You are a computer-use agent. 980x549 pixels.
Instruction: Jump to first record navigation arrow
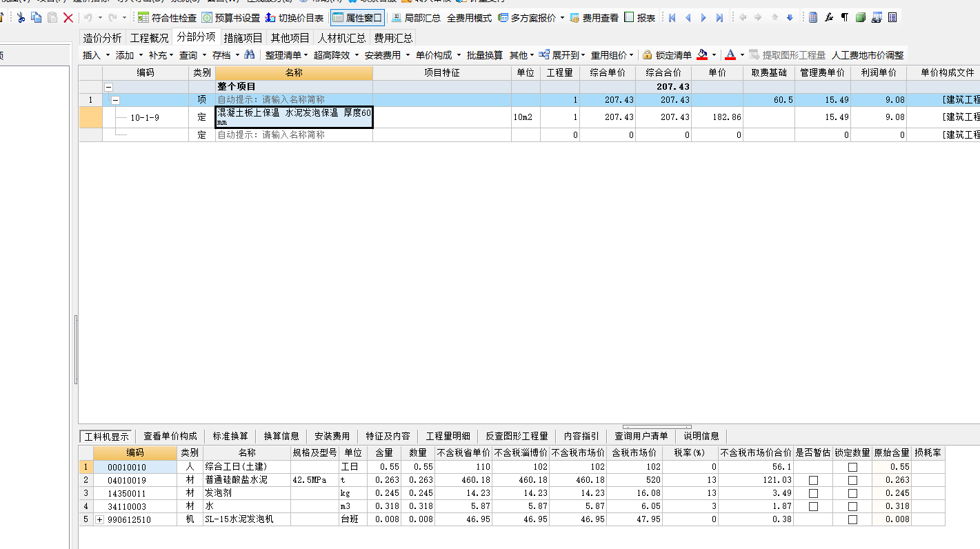(x=672, y=18)
